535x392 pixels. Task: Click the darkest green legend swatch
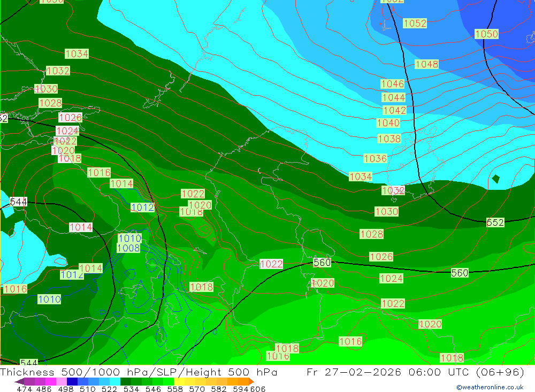126,381
